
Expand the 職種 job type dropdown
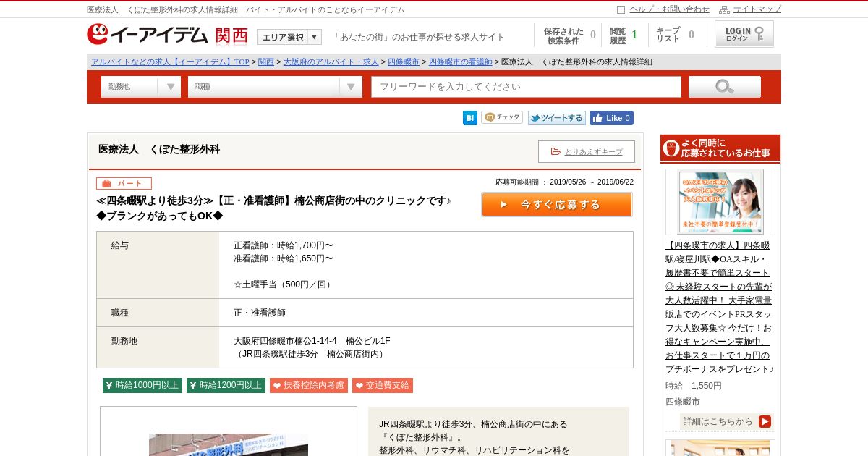pyautogui.click(x=275, y=87)
